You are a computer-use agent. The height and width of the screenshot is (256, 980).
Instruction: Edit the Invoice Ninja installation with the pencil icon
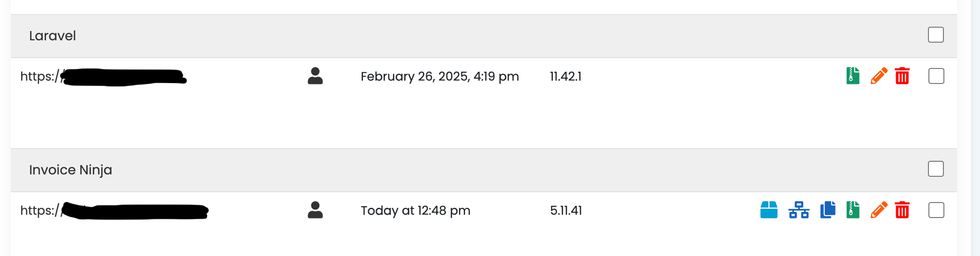[x=879, y=210]
